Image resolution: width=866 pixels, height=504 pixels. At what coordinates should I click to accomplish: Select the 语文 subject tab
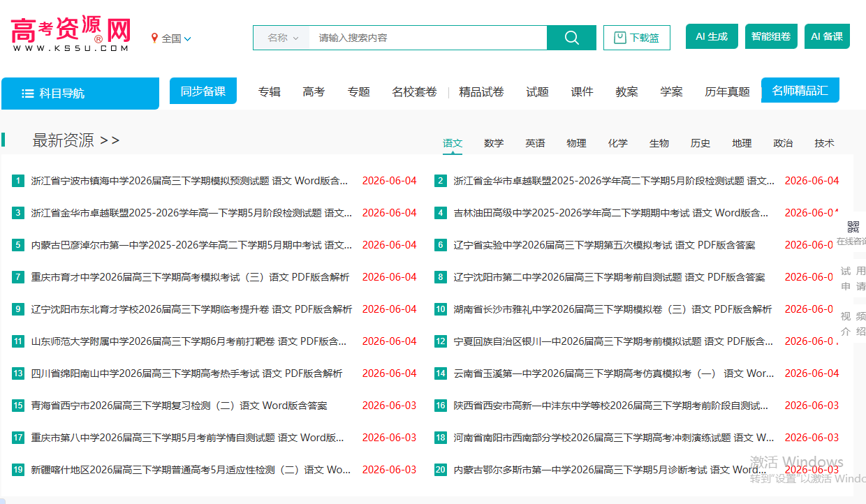click(453, 143)
